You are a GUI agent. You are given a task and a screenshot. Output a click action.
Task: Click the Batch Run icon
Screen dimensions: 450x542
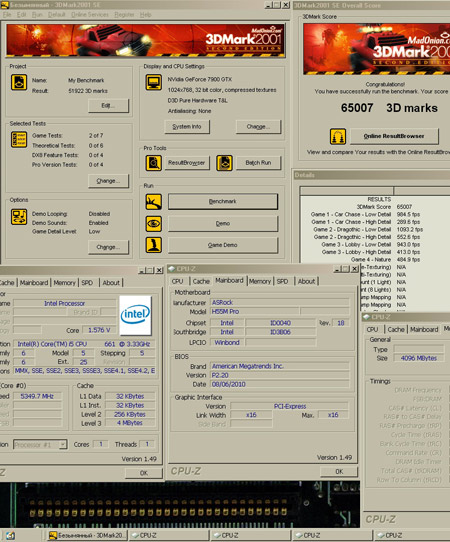pos(224,163)
